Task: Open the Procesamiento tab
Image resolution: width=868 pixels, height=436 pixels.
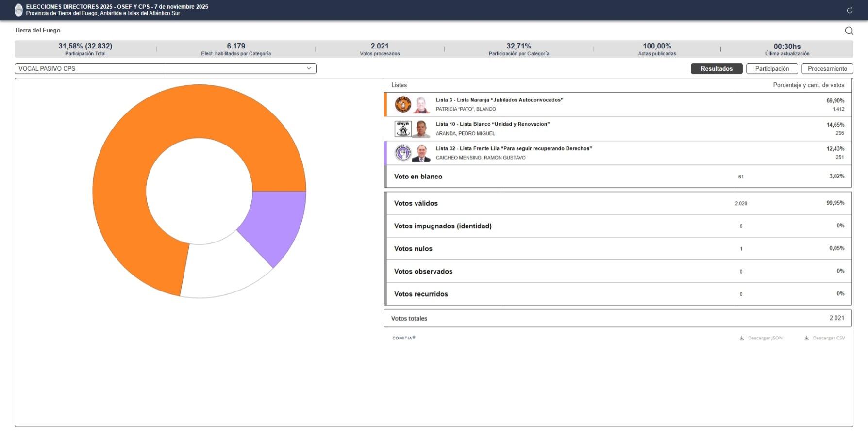Action: [x=827, y=69]
